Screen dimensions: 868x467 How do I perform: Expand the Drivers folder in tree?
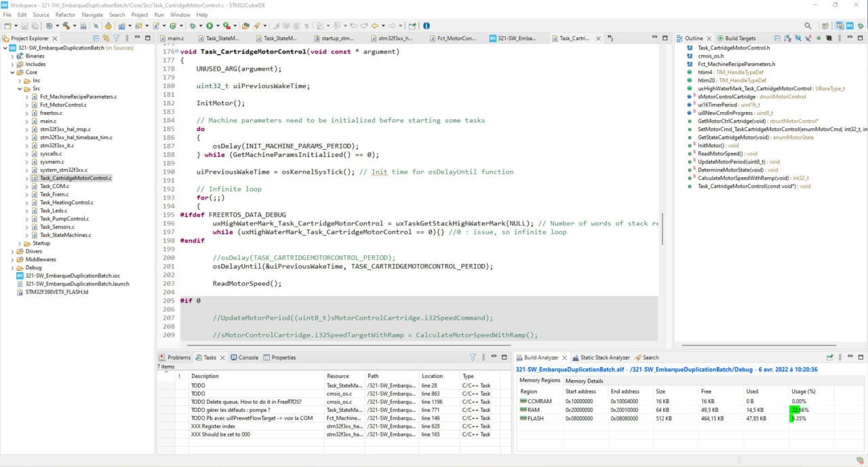point(12,251)
